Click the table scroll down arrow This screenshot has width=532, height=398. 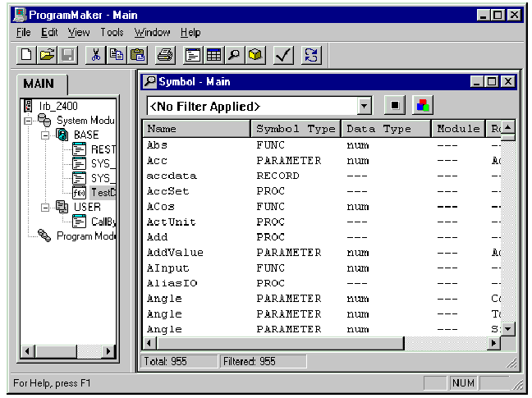(x=508, y=329)
